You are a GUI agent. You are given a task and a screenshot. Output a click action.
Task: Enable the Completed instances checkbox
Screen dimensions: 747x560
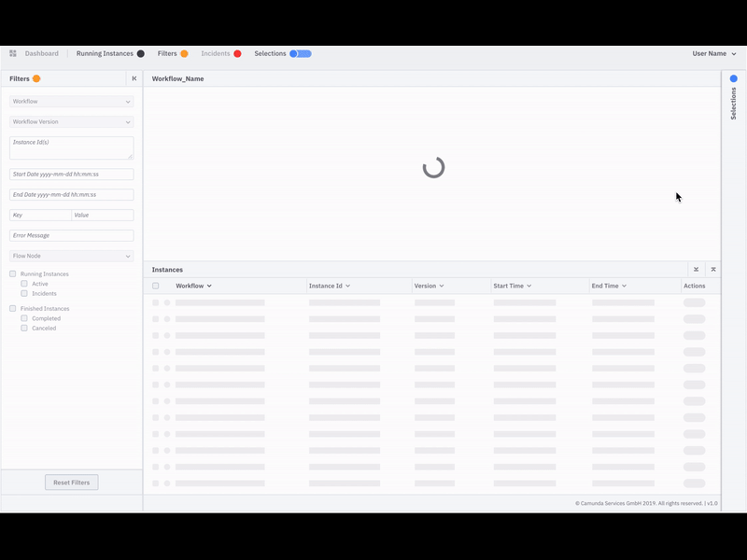click(x=23, y=317)
